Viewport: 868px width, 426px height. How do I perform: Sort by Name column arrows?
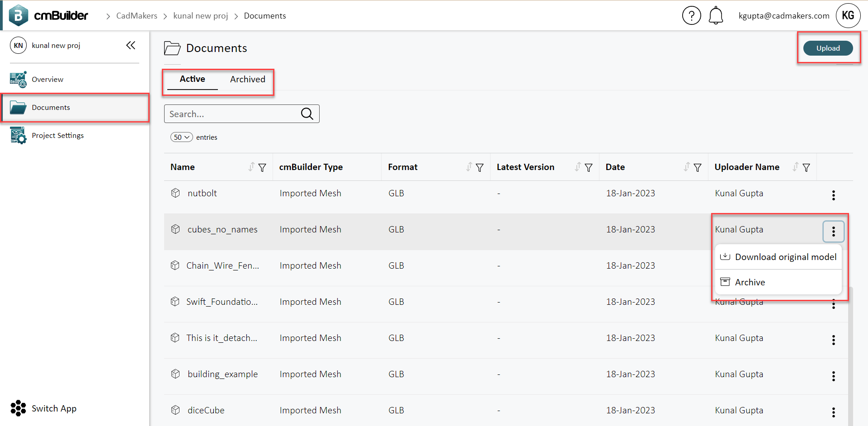click(251, 167)
